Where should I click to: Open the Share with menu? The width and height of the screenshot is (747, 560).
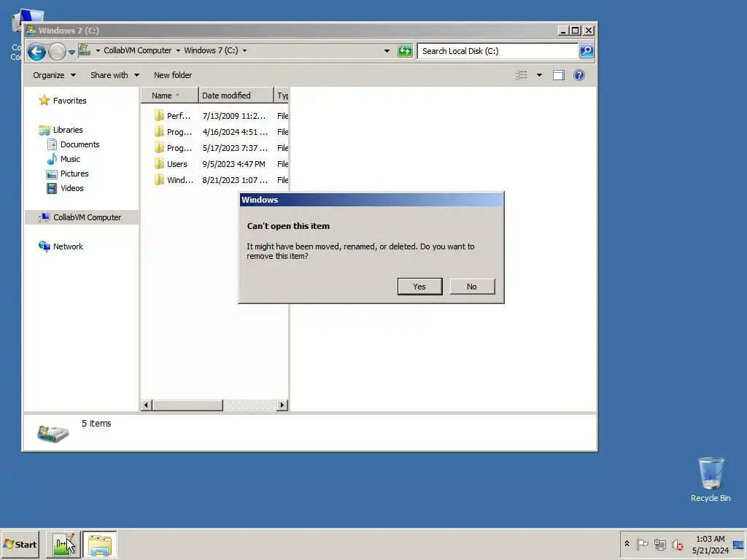pyautogui.click(x=115, y=75)
